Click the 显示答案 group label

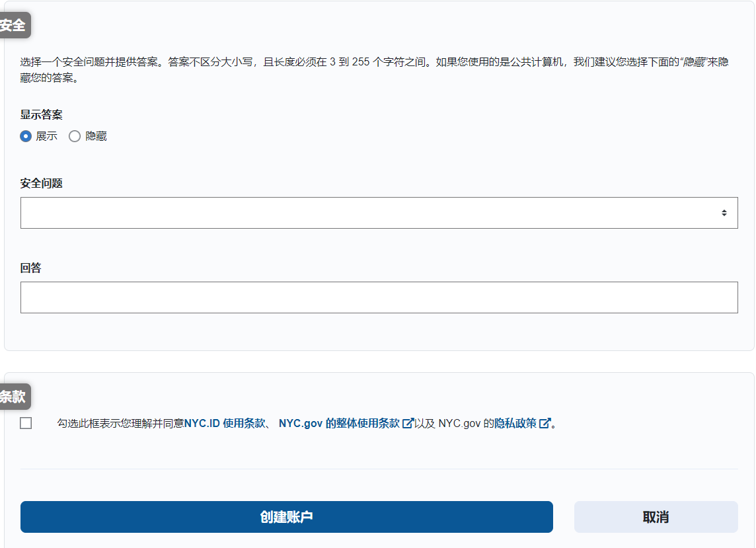(41, 114)
